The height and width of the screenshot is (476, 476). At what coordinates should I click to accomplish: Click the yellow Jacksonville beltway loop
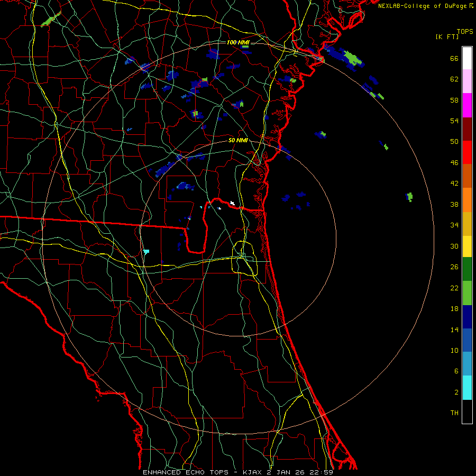pyautogui.click(x=245, y=258)
